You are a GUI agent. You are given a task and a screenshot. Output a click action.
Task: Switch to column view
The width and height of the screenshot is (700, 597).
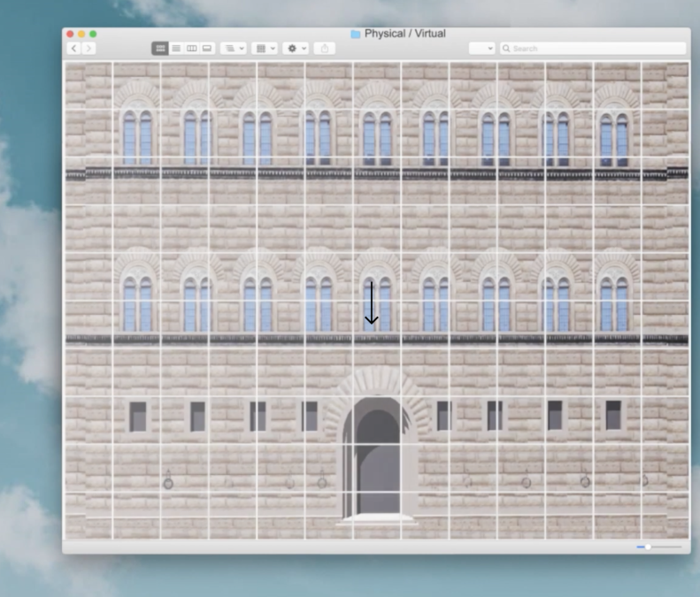[x=191, y=48]
